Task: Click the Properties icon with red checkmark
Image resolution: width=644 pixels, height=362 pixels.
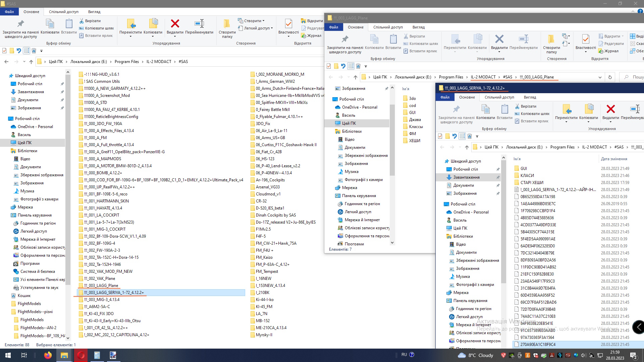Action: click(x=288, y=24)
